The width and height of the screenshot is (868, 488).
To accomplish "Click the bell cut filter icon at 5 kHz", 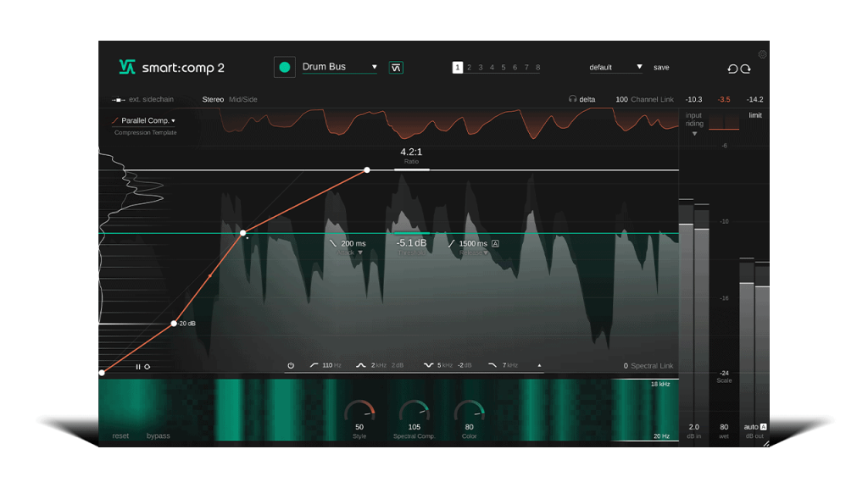I will (428, 365).
